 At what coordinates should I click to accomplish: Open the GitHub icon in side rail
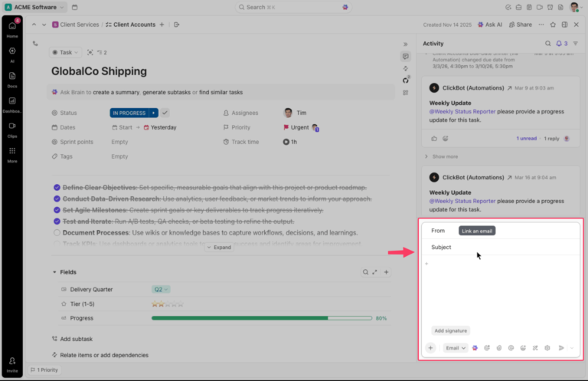pyautogui.click(x=406, y=80)
